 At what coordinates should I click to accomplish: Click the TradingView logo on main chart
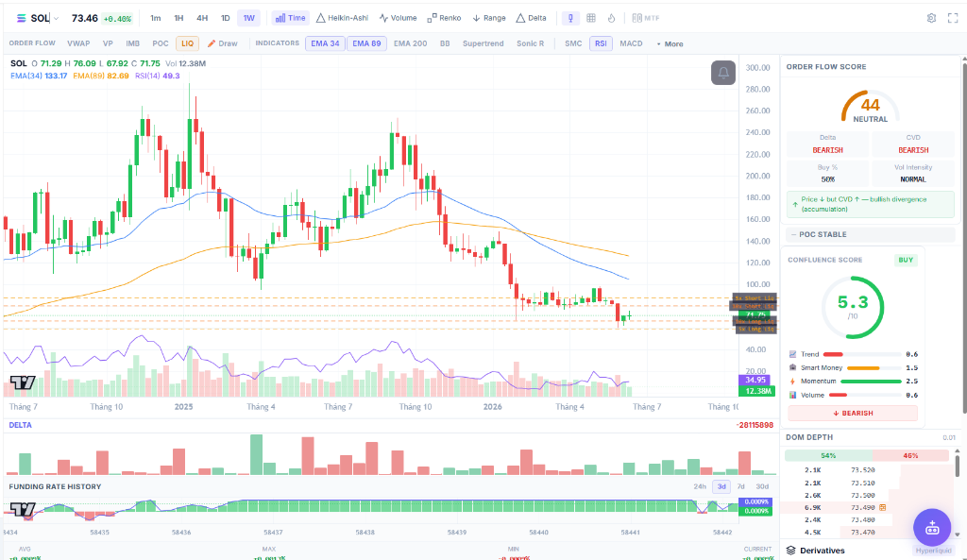tap(23, 383)
